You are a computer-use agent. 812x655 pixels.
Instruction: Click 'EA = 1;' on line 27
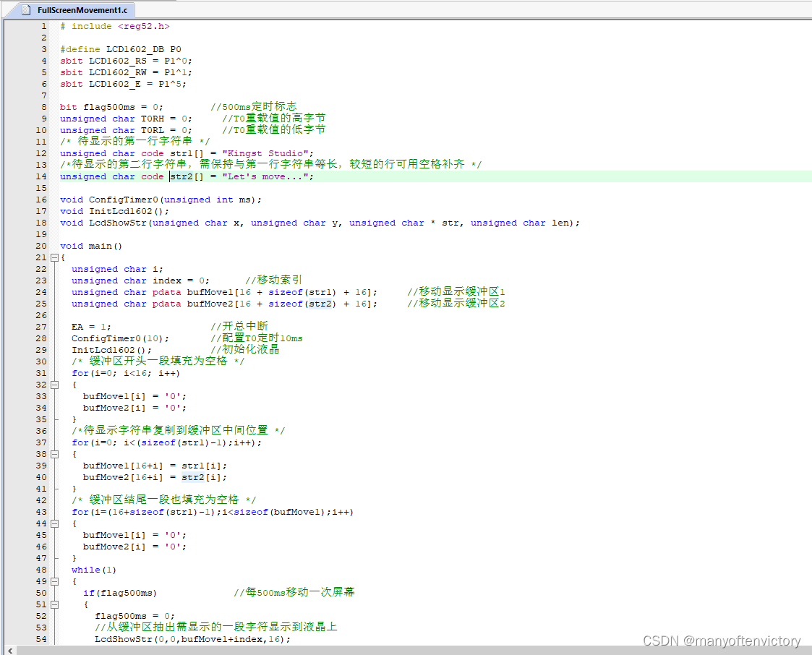click(91, 327)
